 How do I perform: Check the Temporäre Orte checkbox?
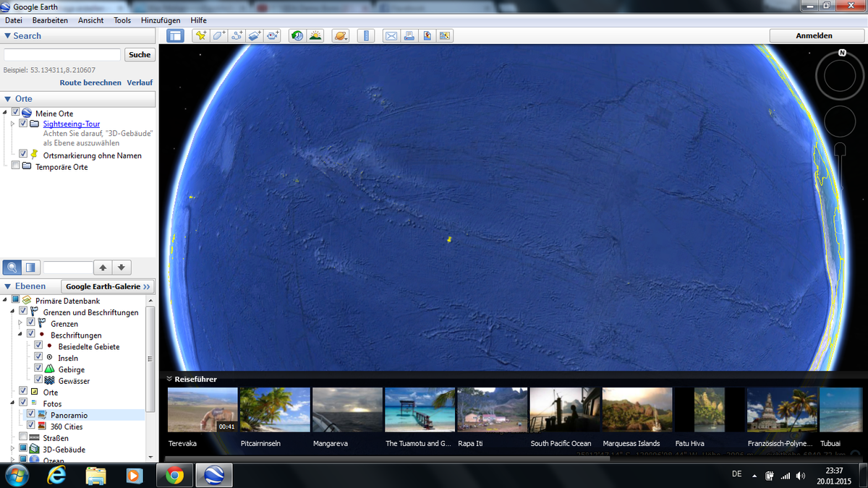(16, 166)
